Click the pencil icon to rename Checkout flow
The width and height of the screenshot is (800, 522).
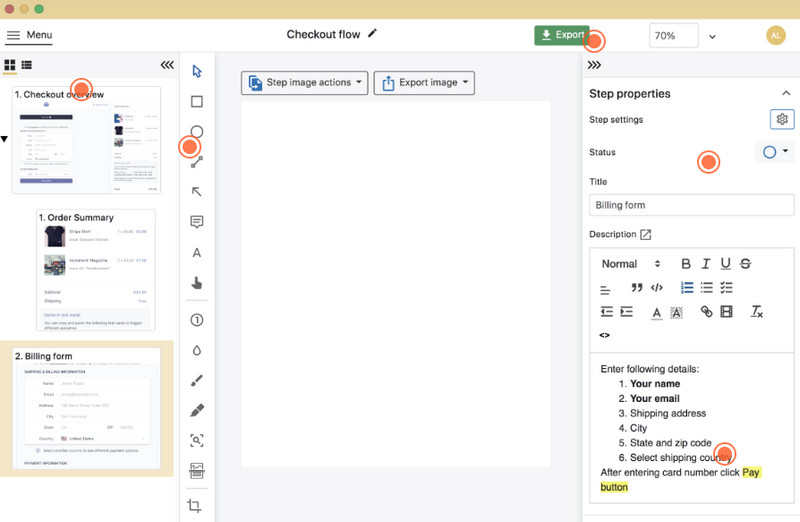point(373,34)
